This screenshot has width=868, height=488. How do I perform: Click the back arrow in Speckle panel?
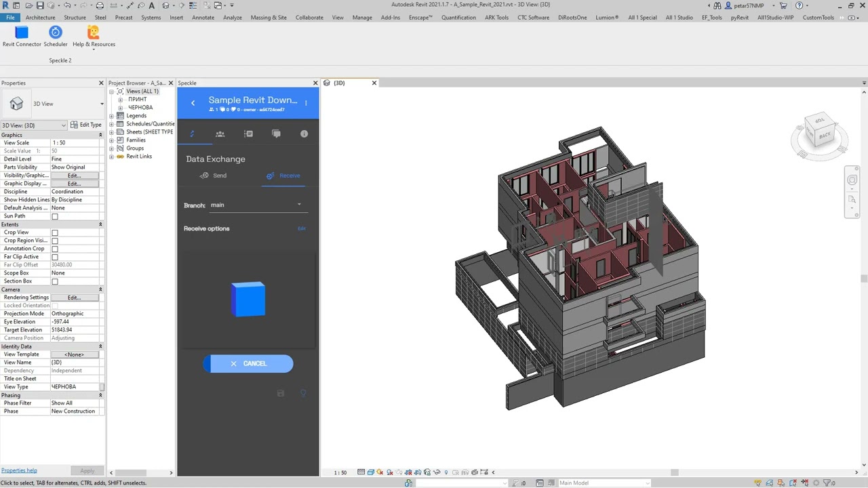193,103
